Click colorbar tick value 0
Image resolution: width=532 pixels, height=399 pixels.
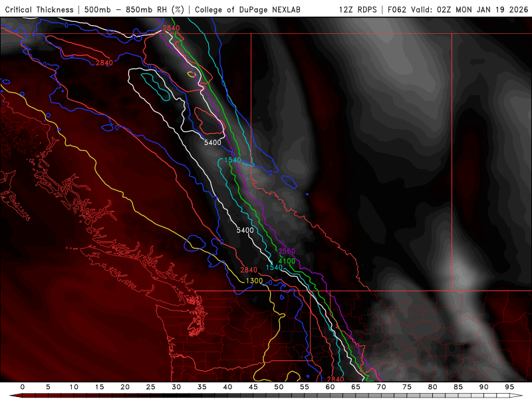23,387
